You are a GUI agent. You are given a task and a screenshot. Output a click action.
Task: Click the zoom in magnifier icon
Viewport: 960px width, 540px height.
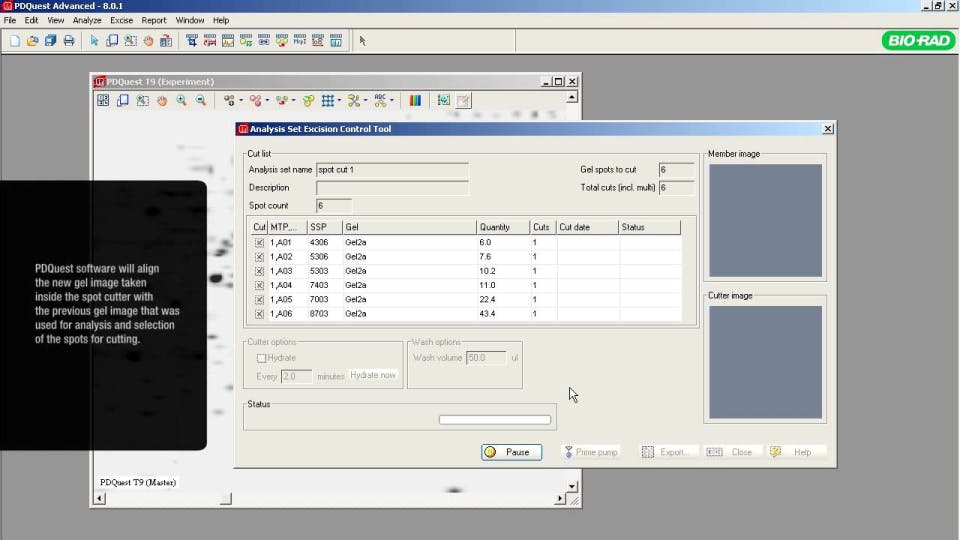tap(182, 100)
